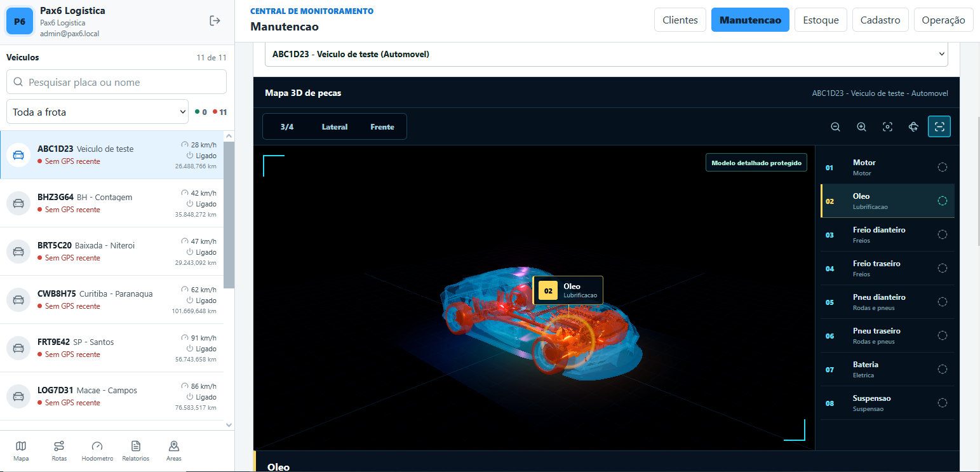Click the focus/center view icon in 3D toolbar

(888, 126)
